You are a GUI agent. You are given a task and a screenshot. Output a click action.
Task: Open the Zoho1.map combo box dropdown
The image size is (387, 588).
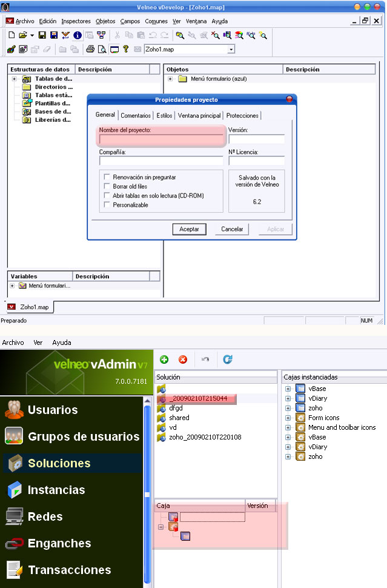click(x=231, y=49)
